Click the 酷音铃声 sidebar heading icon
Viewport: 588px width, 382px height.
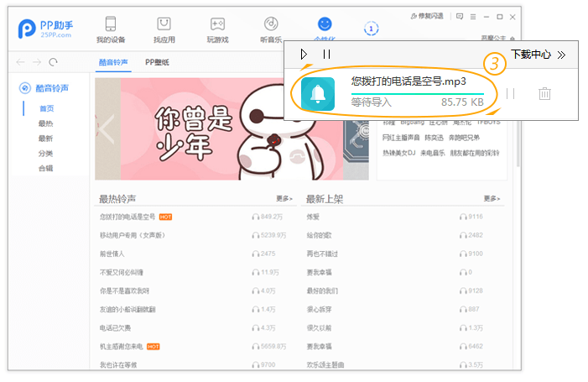coord(25,88)
